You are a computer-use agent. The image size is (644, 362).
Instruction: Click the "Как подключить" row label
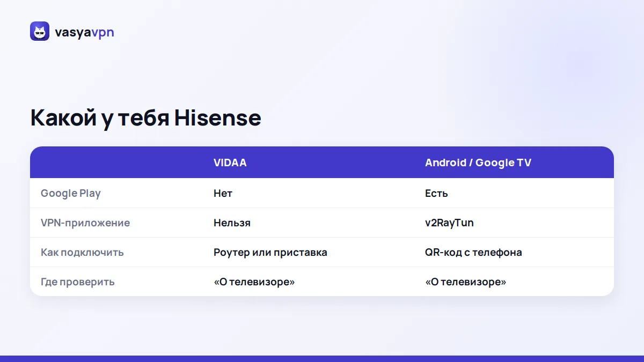coord(82,252)
